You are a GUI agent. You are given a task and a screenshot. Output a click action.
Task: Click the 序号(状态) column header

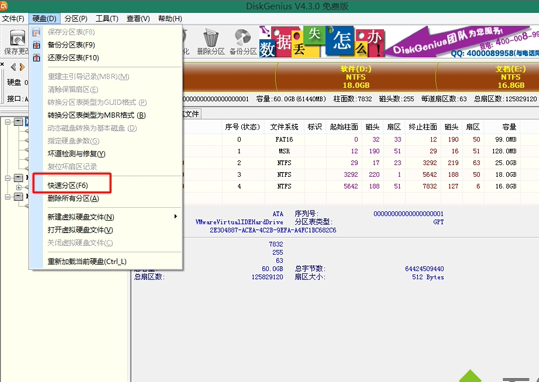pos(243,127)
